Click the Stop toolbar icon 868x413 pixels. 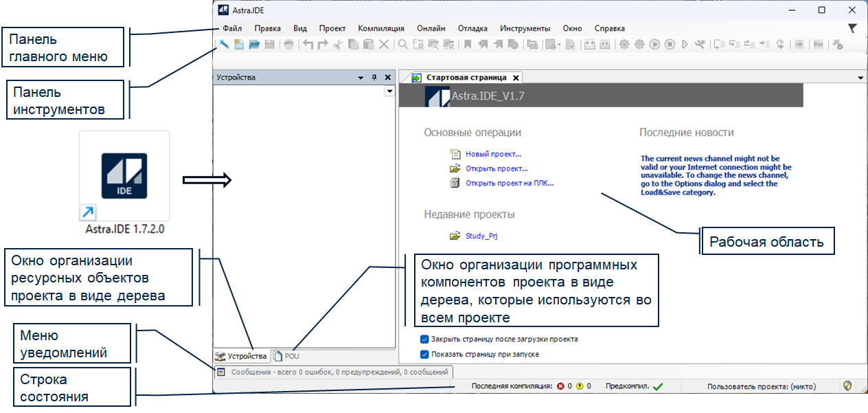tap(669, 45)
